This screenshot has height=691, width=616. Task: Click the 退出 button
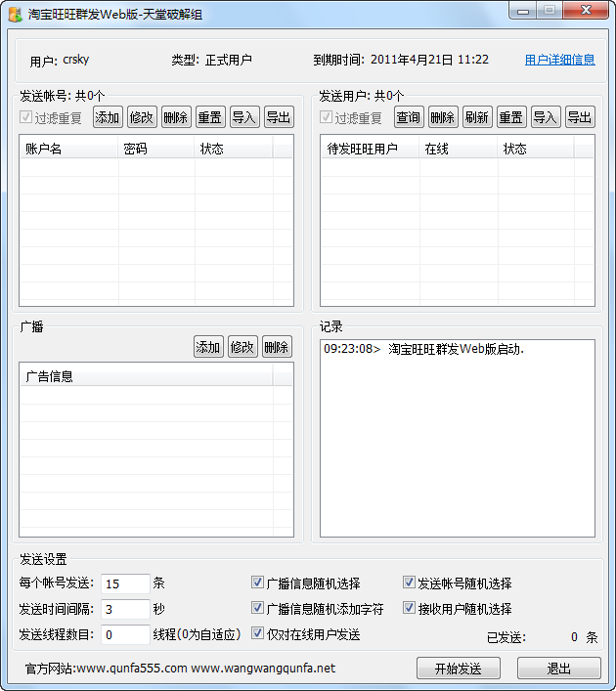pos(558,669)
